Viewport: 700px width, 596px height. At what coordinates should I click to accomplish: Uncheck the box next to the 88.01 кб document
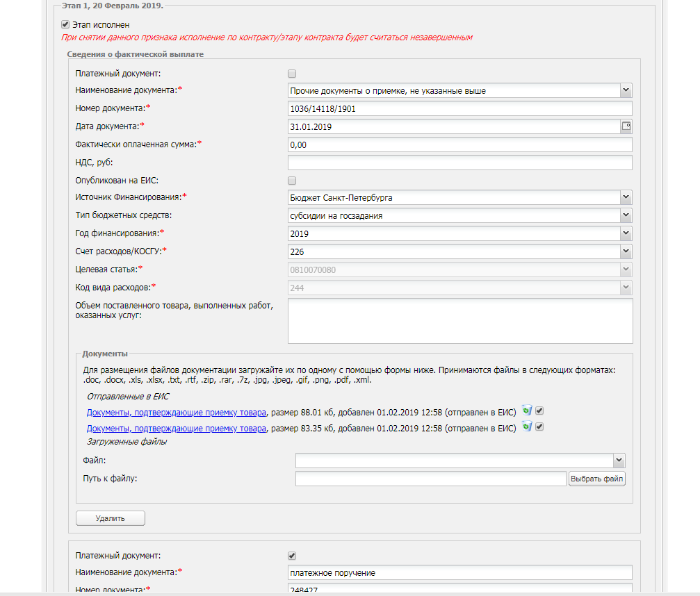[x=539, y=411]
